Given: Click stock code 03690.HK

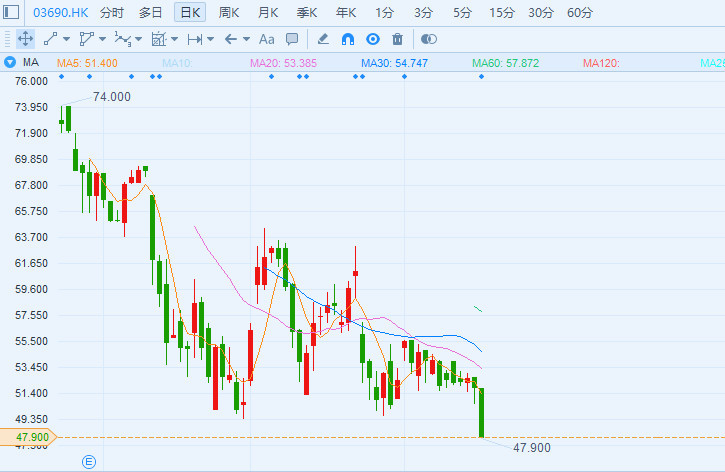Looking at the screenshot, I should click(61, 13).
